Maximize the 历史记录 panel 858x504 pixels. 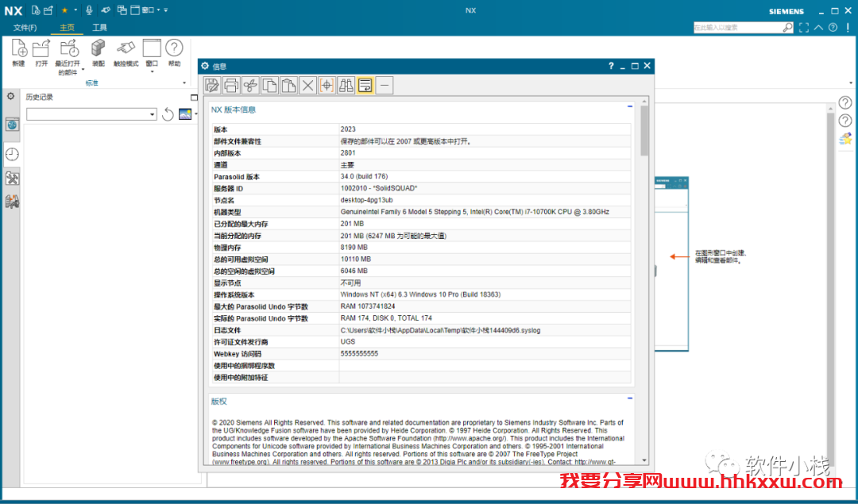(194, 98)
